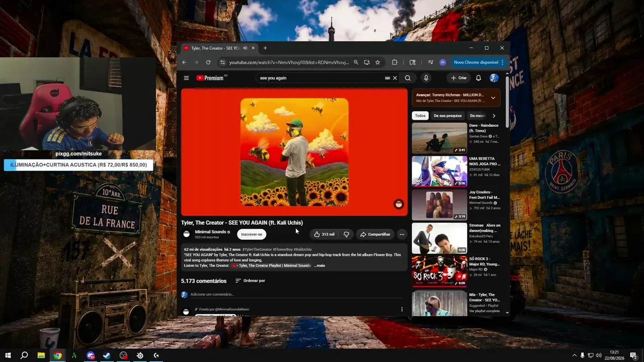Start voice search with microphone
644x362 pixels.
point(426,78)
